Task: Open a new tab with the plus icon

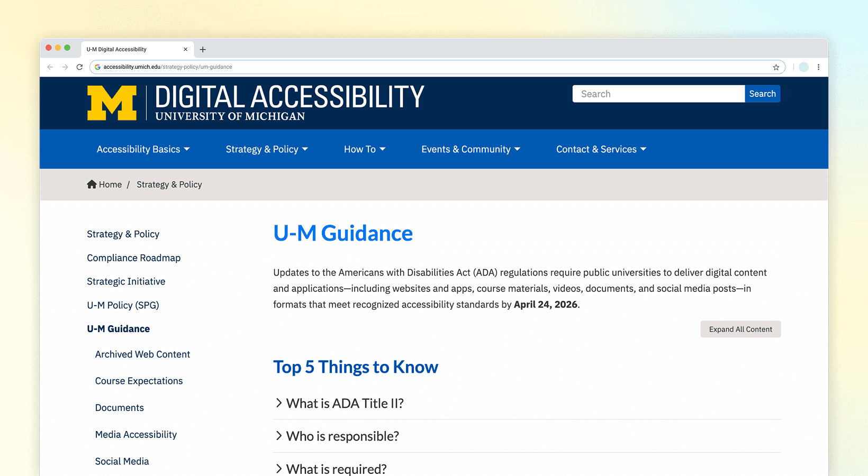Action: tap(203, 50)
